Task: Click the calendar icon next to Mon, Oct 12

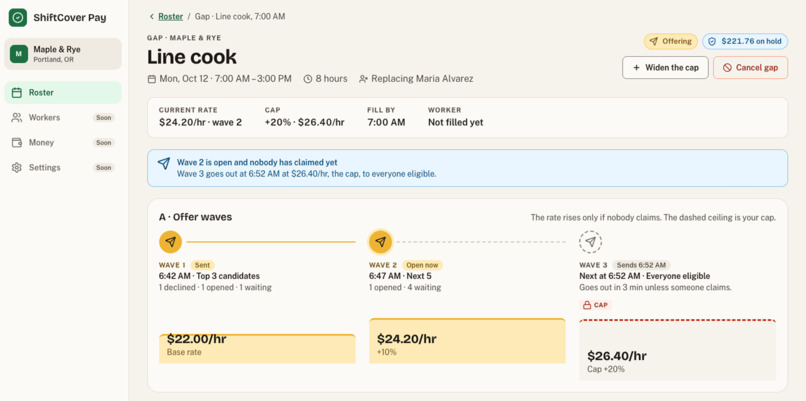Action: [152, 79]
